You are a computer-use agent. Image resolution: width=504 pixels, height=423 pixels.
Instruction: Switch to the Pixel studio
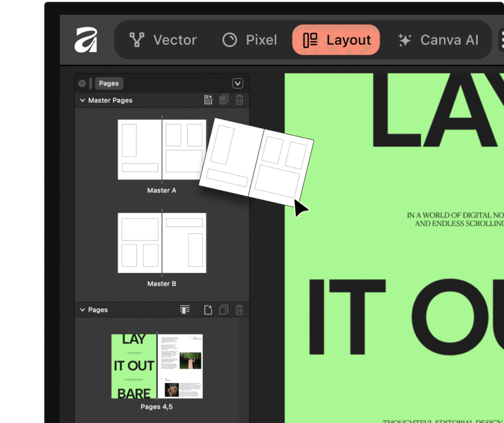coord(249,40)
